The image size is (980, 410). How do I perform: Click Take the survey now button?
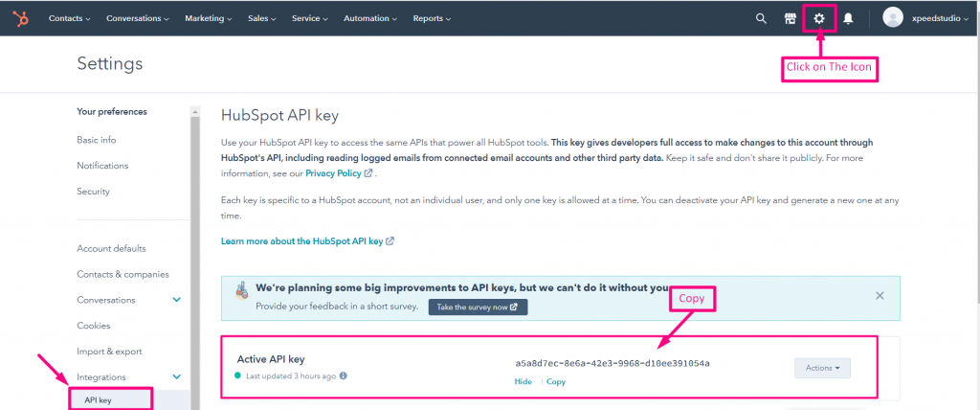tap(479, 307)
